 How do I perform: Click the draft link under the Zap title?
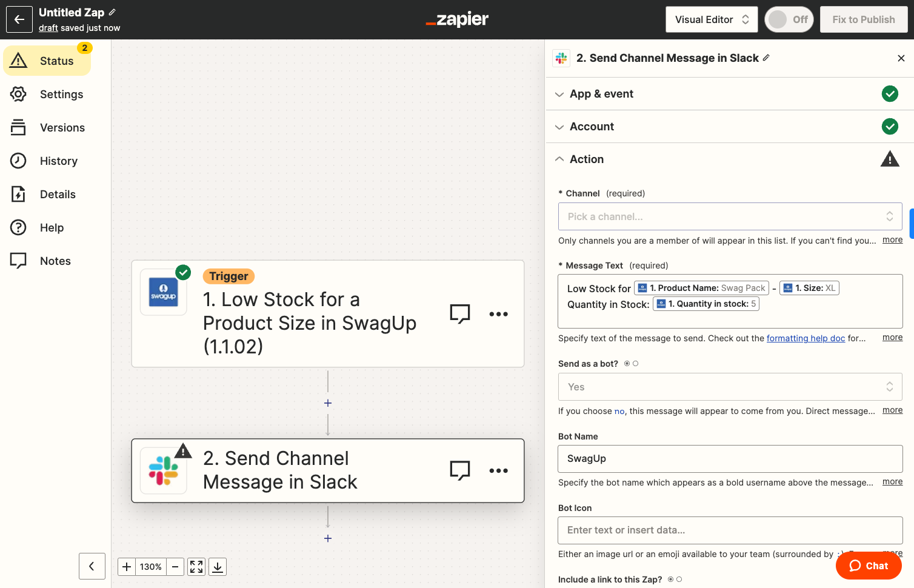(x=48, y=28)
